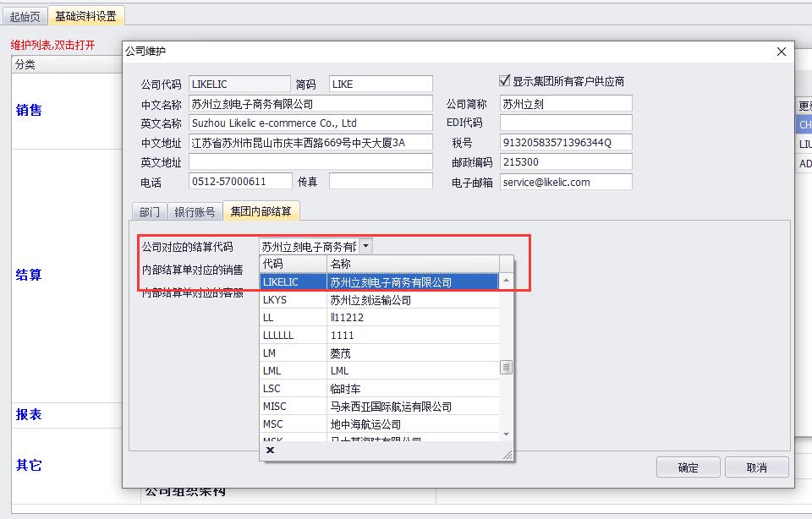Click the list scrollbar up arrow

(506, 281)
